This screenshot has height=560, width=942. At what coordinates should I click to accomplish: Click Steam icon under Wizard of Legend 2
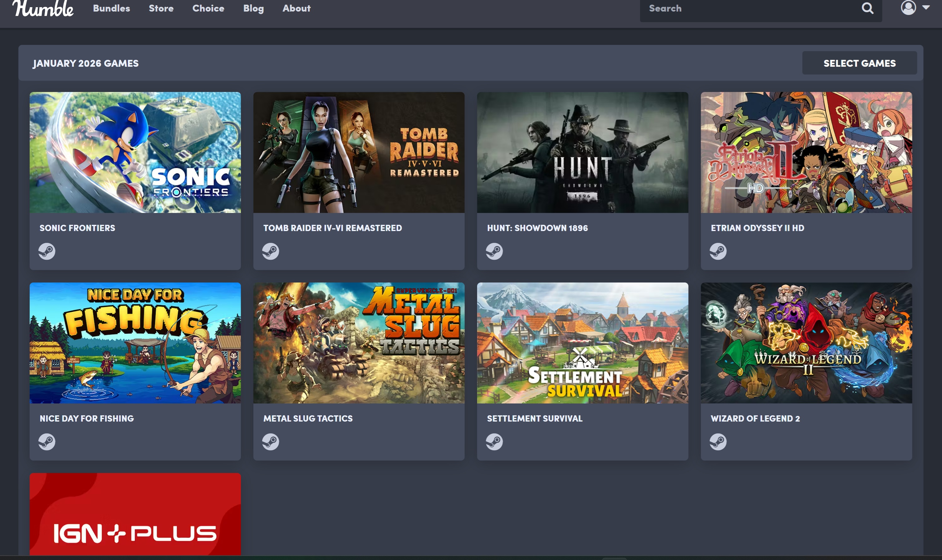coord(718,442)
